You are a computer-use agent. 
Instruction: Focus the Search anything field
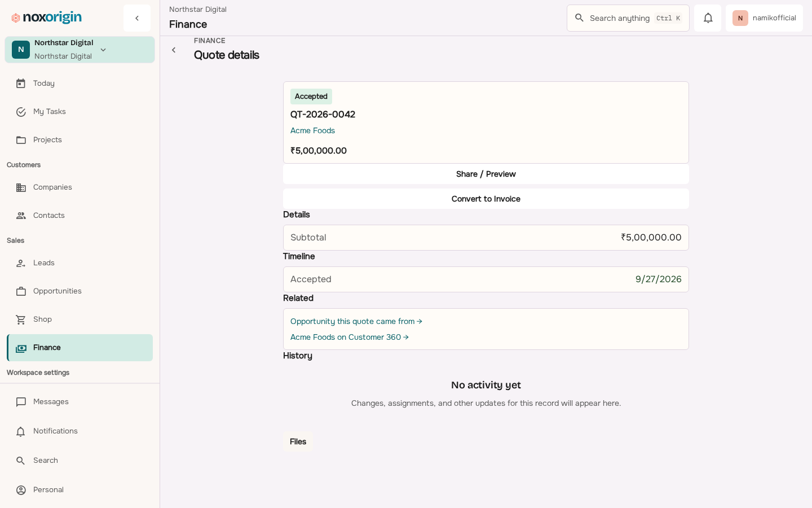pos(628,18)
